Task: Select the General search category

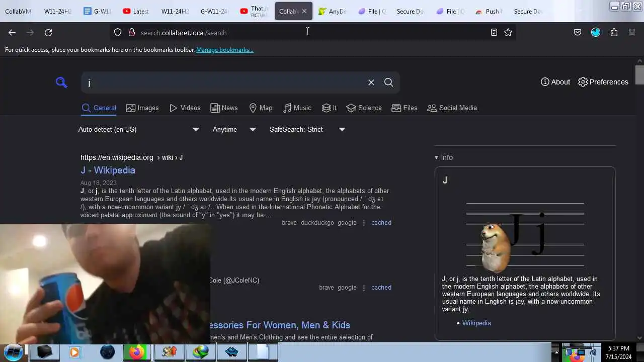Action: click(x=99, y=108)
